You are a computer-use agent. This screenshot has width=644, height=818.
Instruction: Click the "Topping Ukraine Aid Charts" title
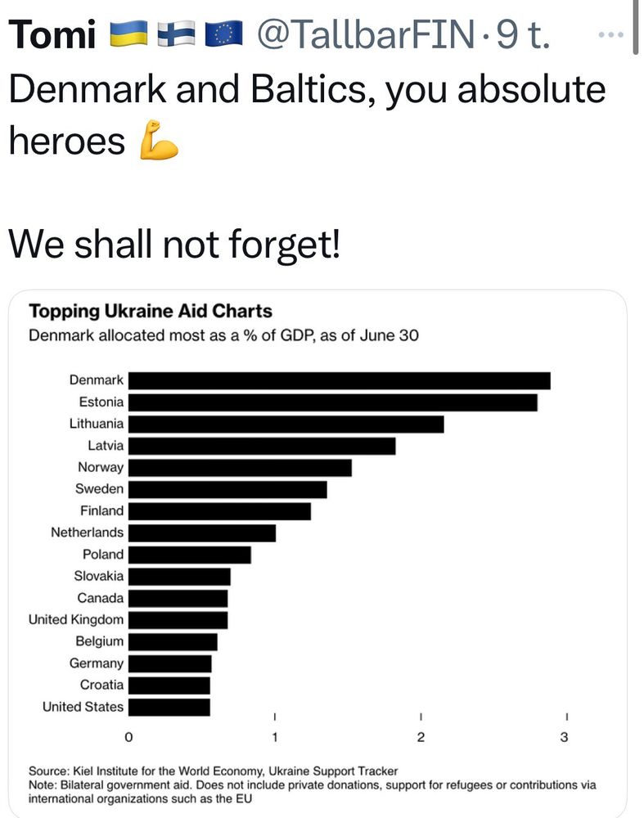pos(151,312)
